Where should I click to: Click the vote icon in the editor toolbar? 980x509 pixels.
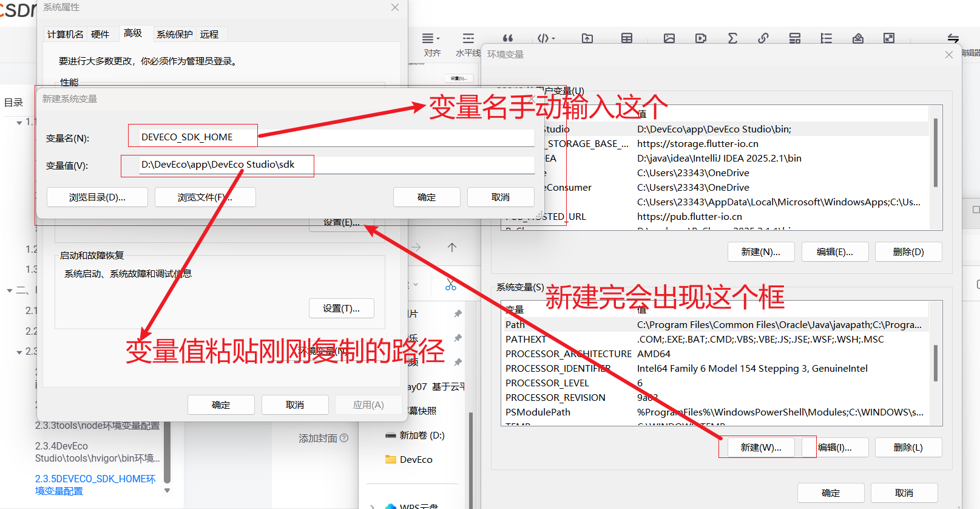click(858, 38)
